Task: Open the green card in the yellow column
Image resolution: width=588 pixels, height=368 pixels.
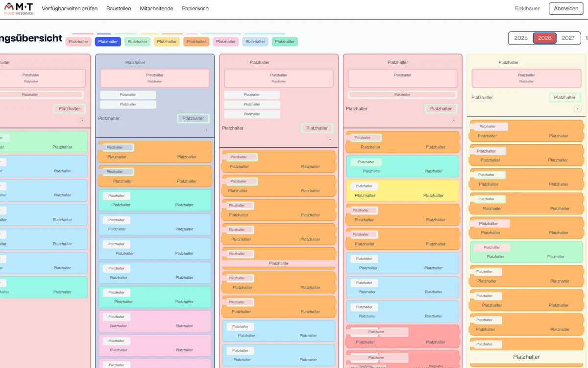Action: [527, 252]
